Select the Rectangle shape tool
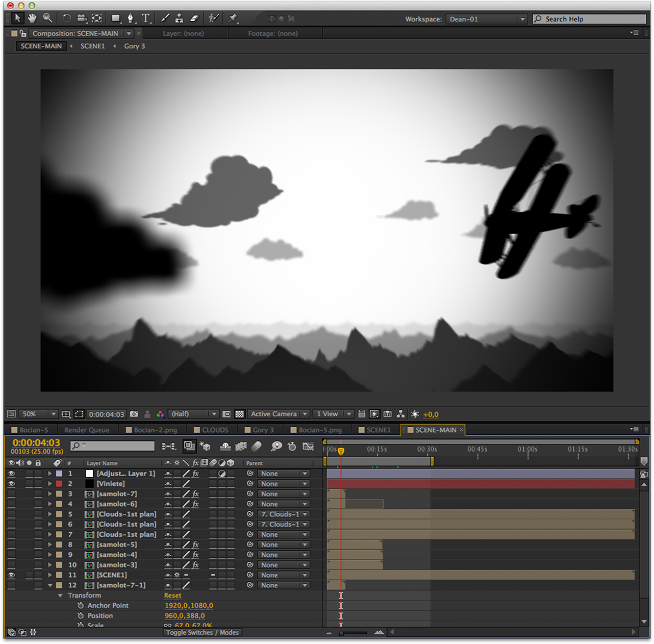The image size is (654, 644). (116, 18)
